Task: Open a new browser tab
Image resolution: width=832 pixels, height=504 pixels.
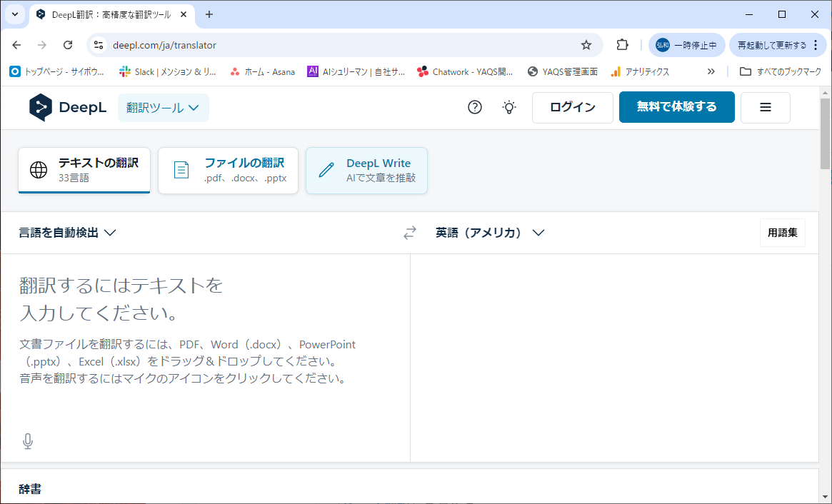Action: click(x=209, y=14)
